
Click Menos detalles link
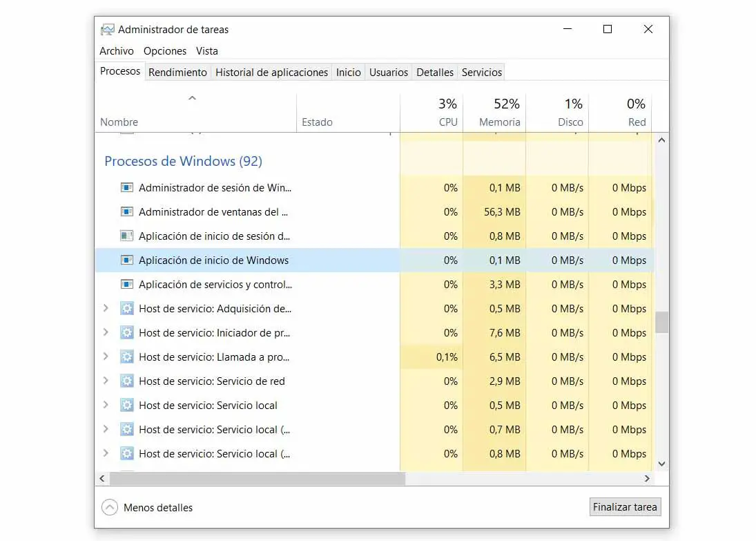158,508
